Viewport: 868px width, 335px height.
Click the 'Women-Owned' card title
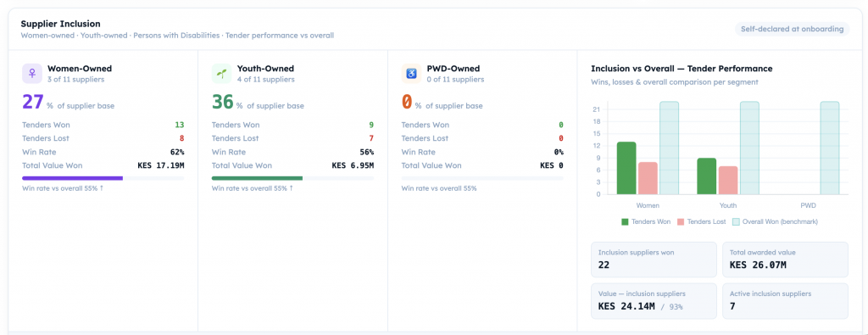80,69
